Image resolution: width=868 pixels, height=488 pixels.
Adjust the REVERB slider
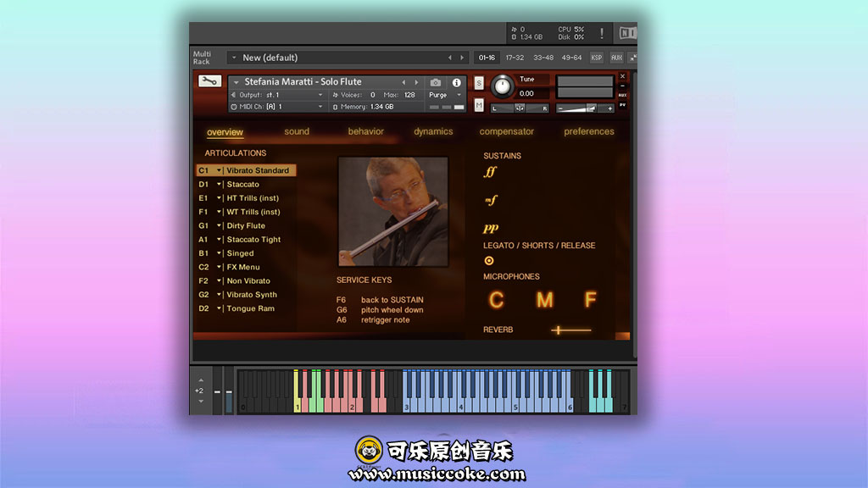pos(570,330)
